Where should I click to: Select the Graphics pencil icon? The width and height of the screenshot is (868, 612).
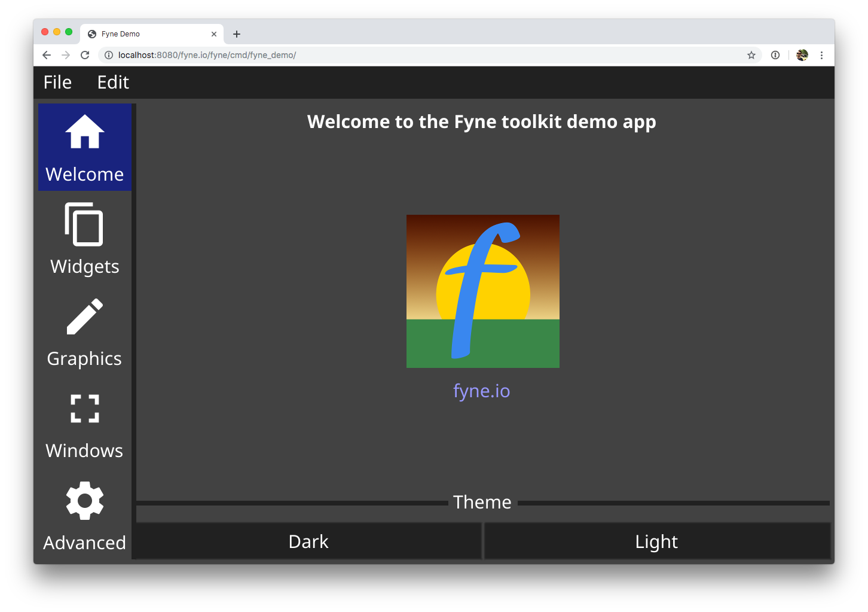85,316
